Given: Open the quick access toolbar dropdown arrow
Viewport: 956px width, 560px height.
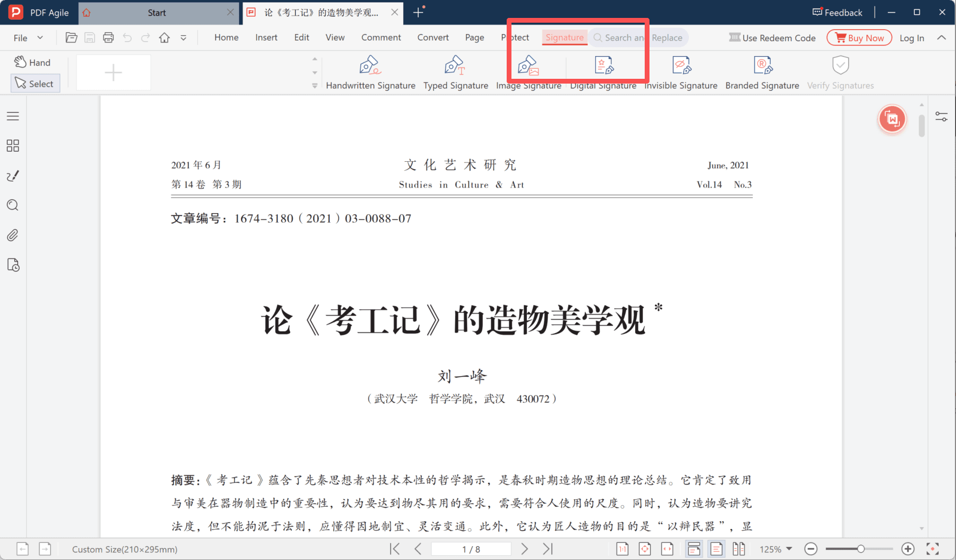Looking at the screenshot, I should coord(183,38).
